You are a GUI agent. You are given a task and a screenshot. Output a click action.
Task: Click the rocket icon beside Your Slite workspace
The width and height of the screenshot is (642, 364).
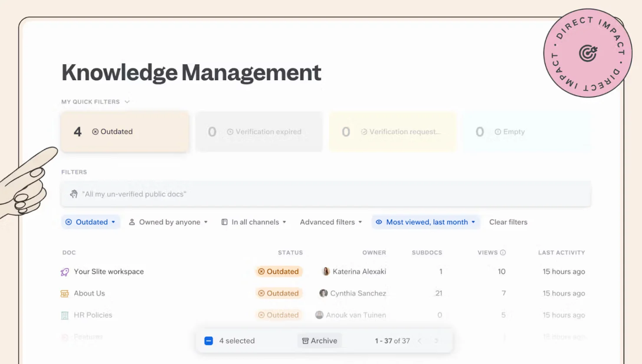pyautogui.click(x=65, y=272)
